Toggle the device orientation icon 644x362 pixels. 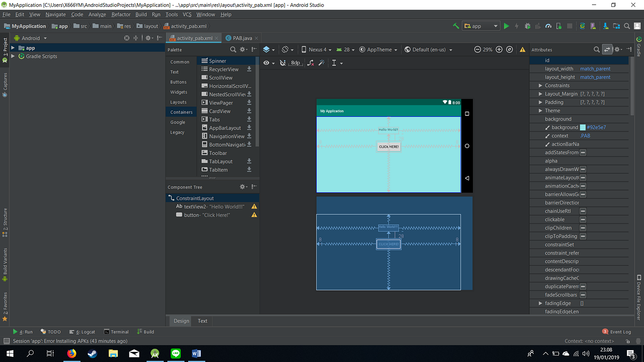coord(285,49)
